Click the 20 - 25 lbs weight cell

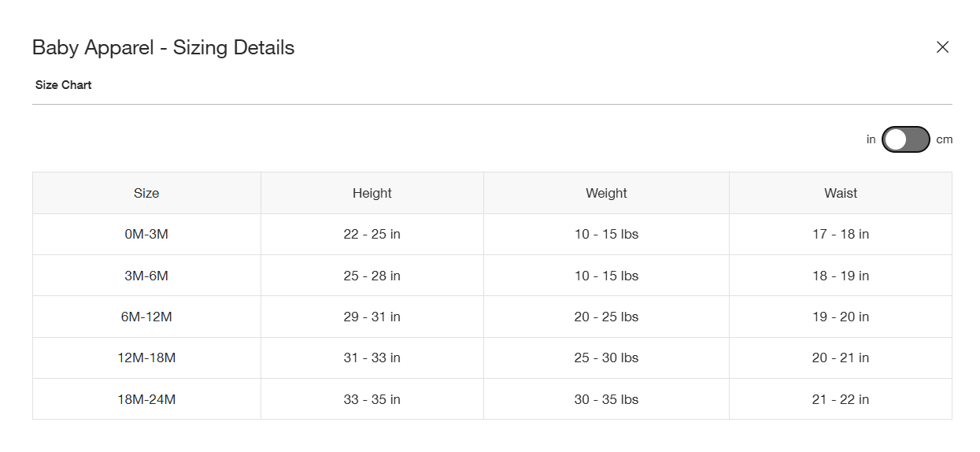[x=607, y=317]
